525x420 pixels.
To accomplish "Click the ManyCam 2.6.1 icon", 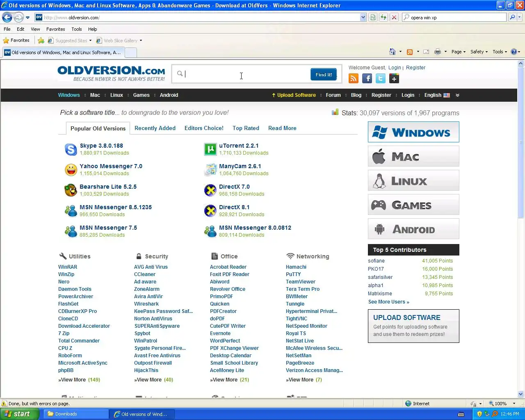I will click(x=210, y=170).
